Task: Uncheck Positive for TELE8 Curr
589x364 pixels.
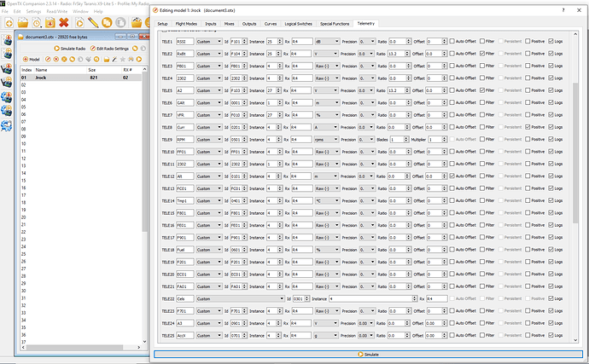Action: [528, 127]
